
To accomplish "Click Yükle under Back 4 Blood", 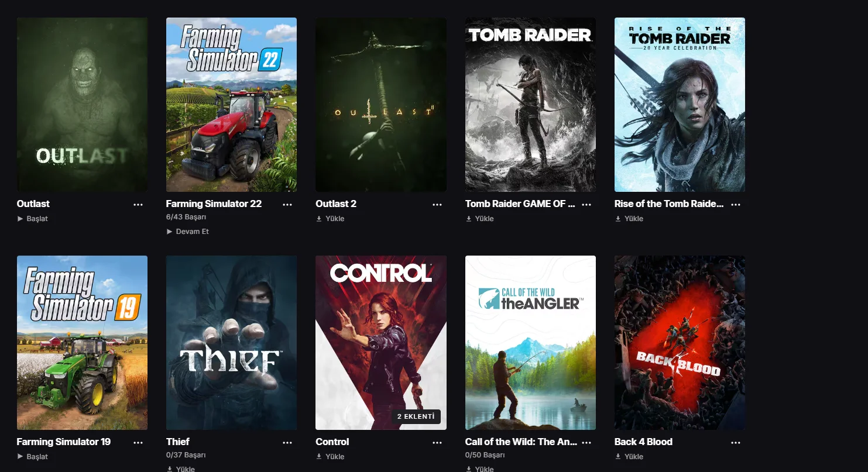I will 629,457.
